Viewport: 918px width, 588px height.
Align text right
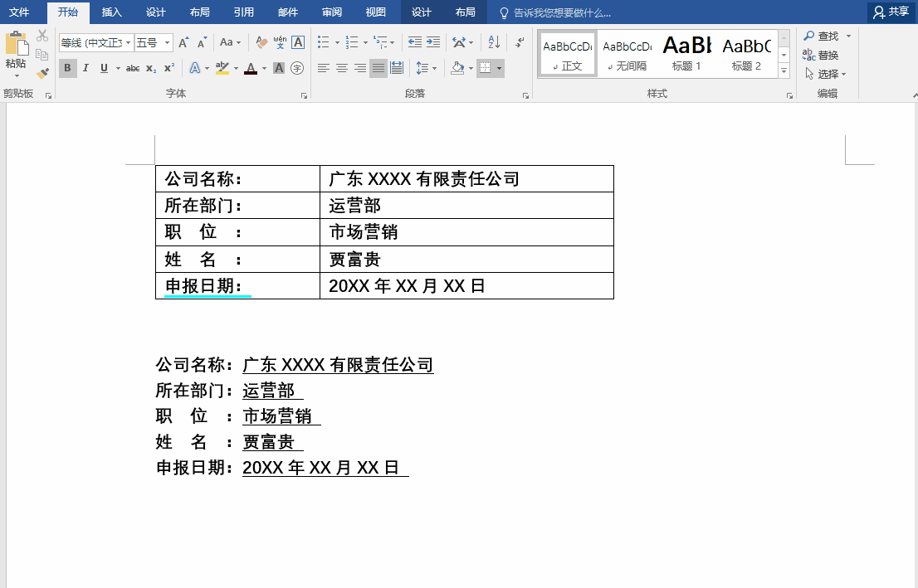(x=360, y=69)
